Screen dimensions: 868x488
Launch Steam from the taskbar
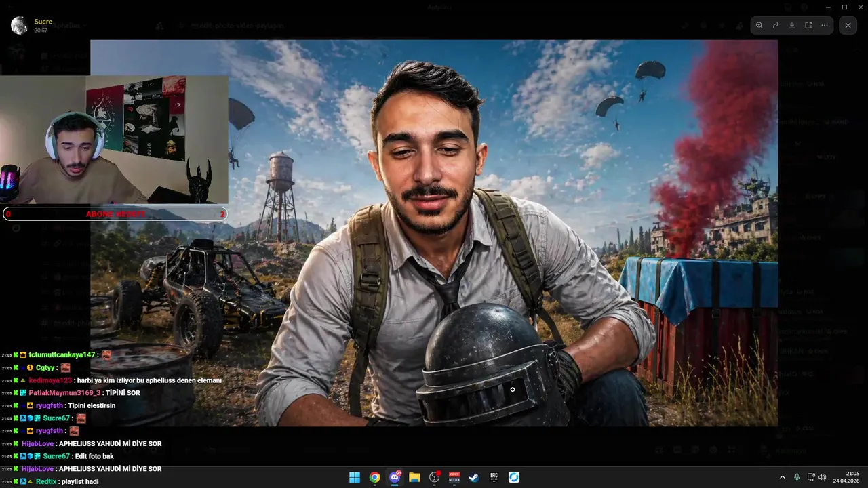tap(474, 477)
